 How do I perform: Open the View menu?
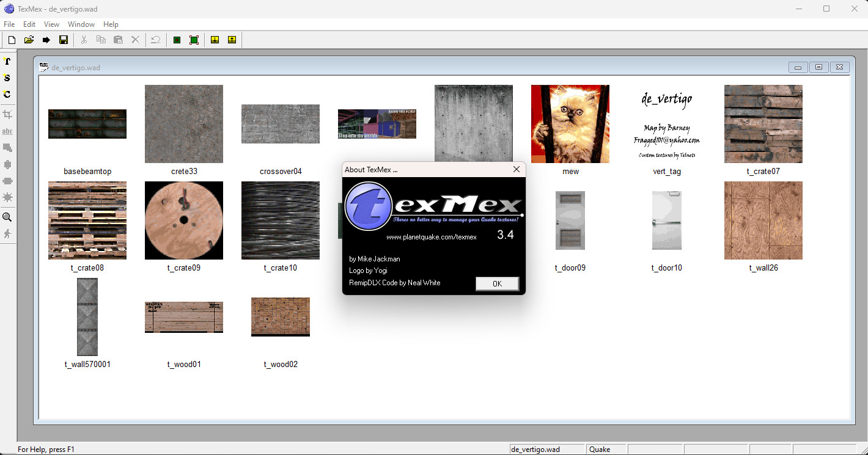[x=51, y=24]
